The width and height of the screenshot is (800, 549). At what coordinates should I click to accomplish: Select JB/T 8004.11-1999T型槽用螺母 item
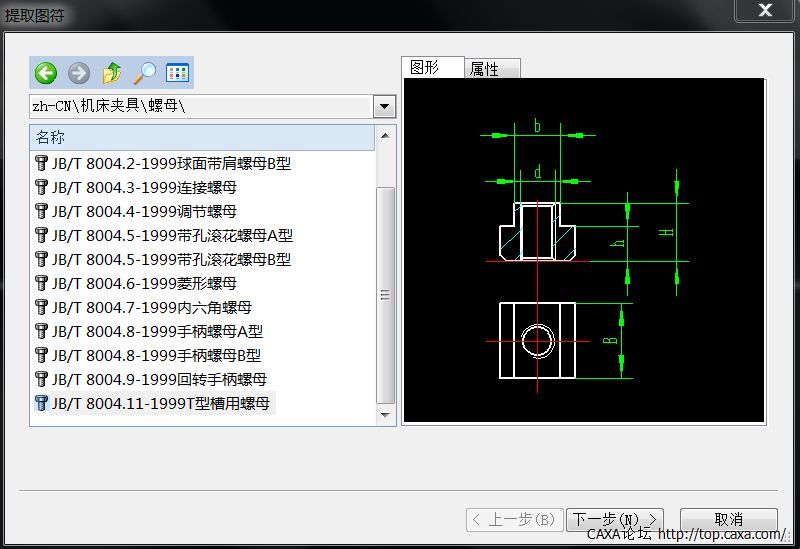[x=160, y=403]
